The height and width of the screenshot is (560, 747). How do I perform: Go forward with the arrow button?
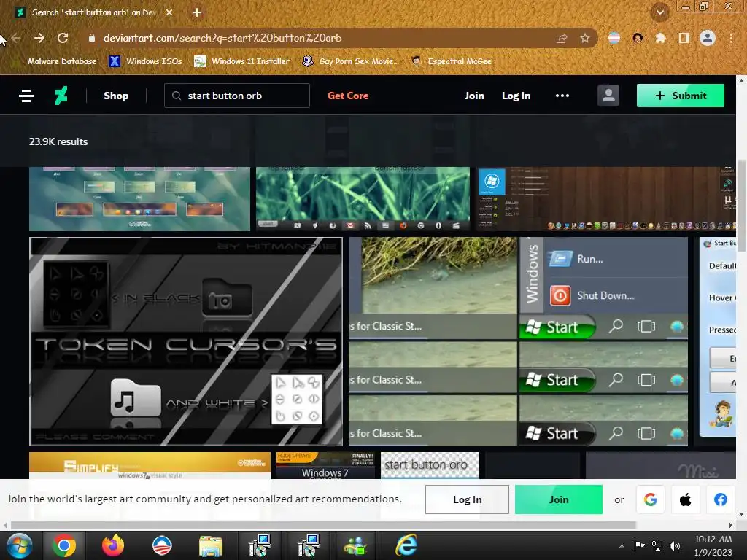(x=39, y=38)
